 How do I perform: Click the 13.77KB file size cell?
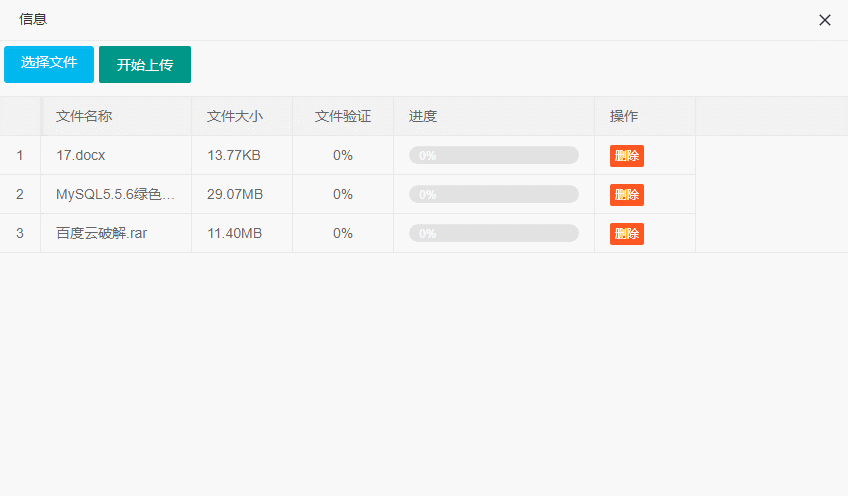tap(234, 155)
